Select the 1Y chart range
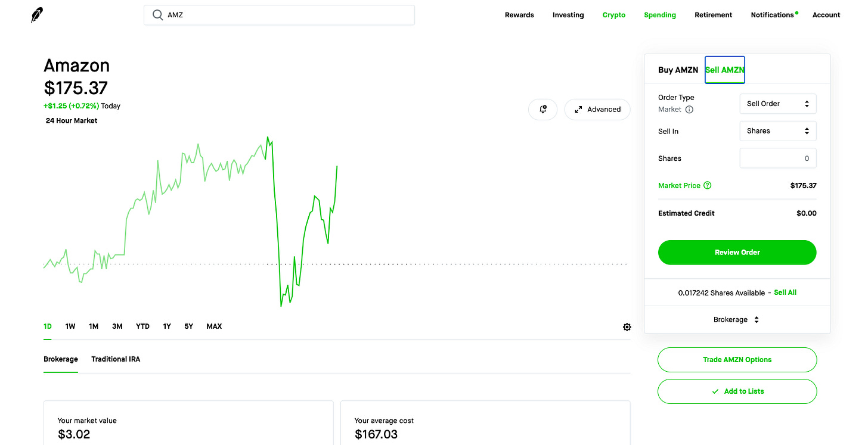Screen dimensions: 868x445 point(167,326)
